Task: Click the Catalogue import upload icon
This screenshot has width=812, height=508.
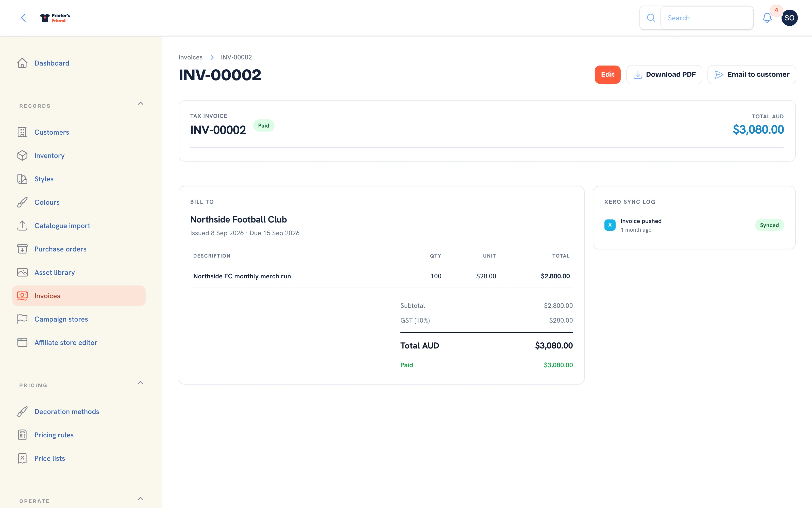Action: (22, 226)
